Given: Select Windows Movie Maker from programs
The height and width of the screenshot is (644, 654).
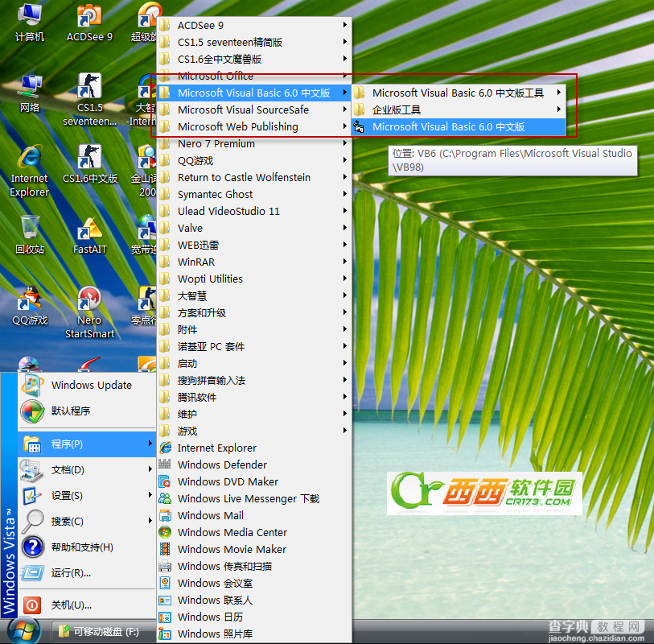Looking at the screenshot, I should tap(254, 549).
